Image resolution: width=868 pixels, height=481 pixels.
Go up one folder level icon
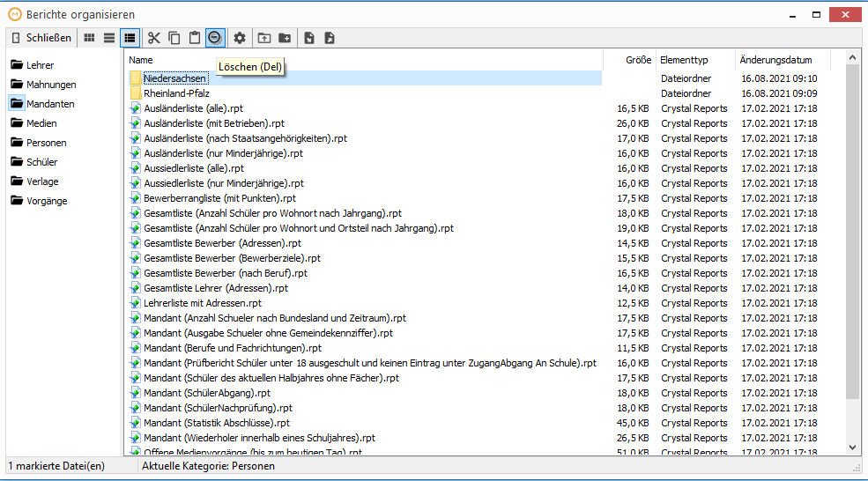(x=264, y=38)
